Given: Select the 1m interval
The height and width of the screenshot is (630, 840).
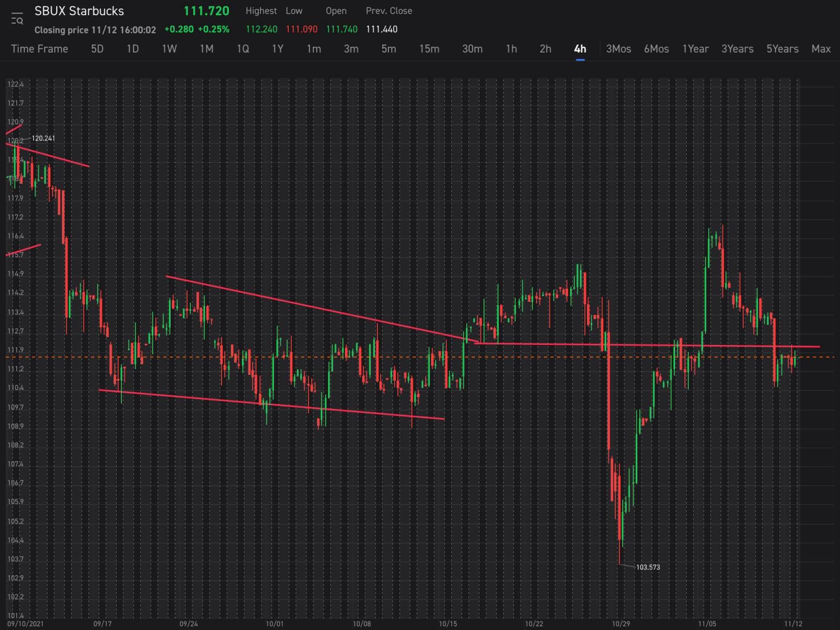Looking at the screenshot, I should [314, 49].
